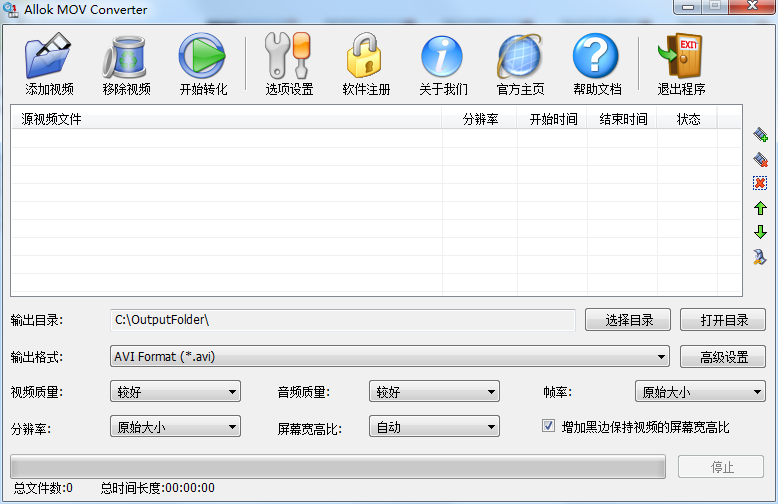
Task: Click the side tools icon below arrows
Action: 760,256
